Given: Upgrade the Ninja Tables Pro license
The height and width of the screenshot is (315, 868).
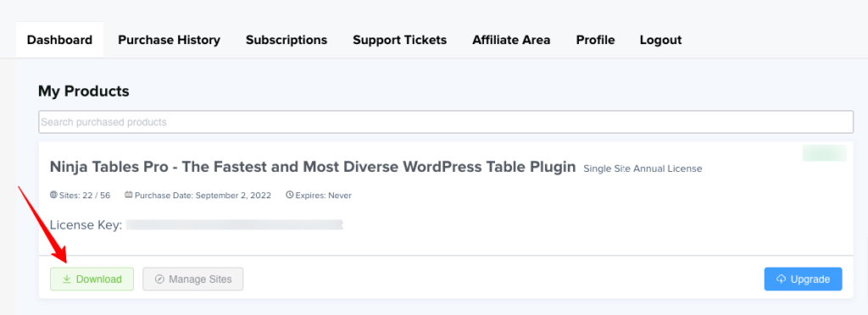Looking at the screenshot, I should 804,279.
